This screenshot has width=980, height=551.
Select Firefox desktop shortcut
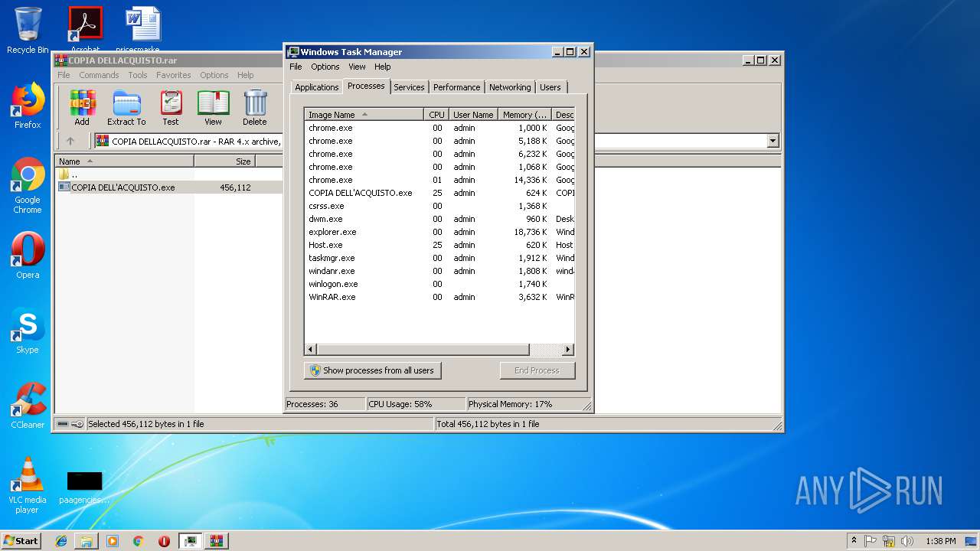tap(28, 106)
